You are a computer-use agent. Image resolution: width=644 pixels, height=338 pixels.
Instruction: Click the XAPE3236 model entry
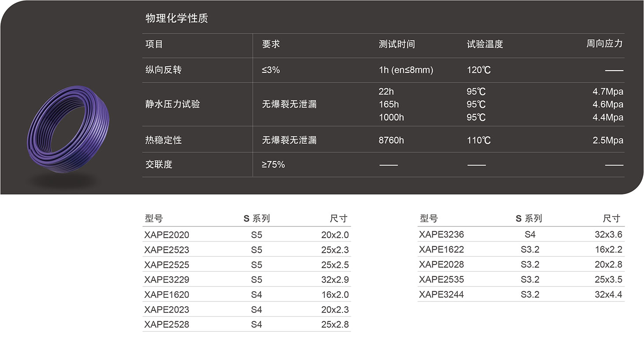tap(442, 234)
